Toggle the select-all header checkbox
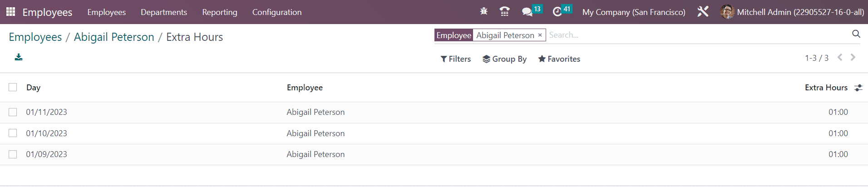The image size is (868, 187). 13,87
